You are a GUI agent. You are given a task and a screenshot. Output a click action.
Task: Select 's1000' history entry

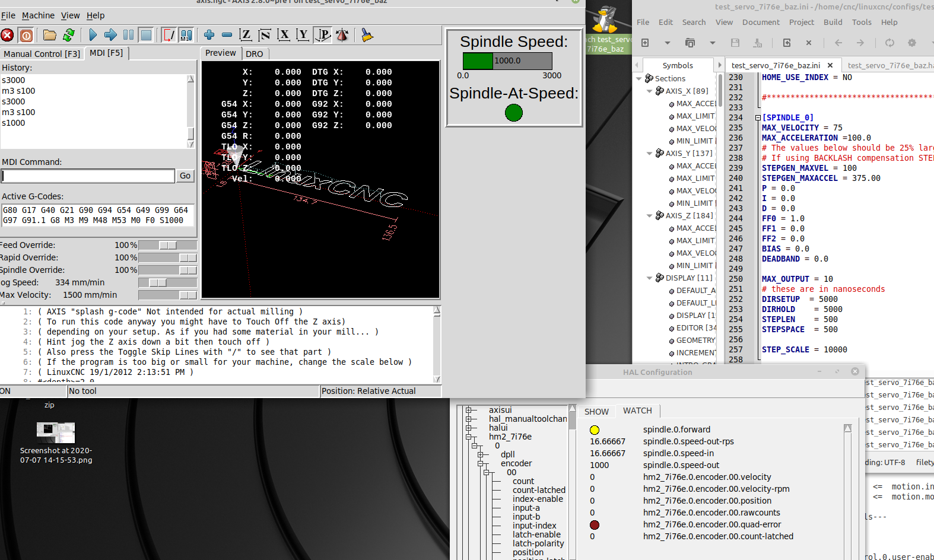pyautogui.click(x=14, y=123)
